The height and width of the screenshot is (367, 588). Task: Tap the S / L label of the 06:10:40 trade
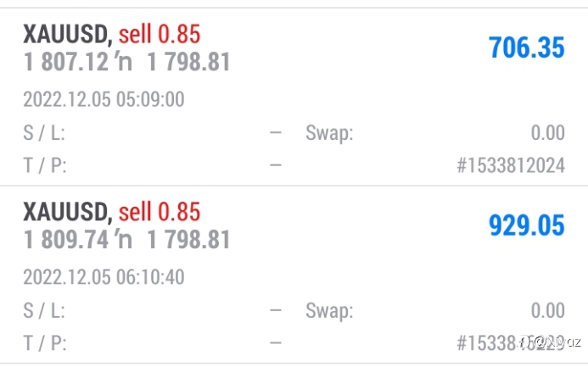(x=44, y=310)
